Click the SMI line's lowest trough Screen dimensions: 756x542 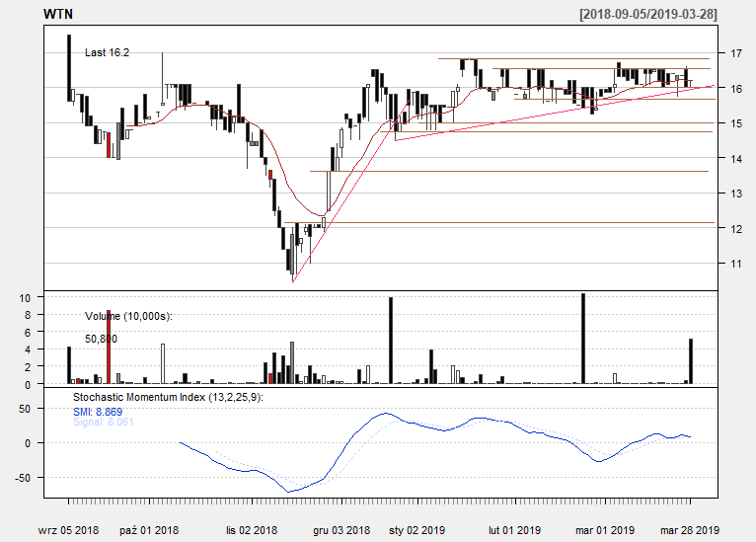[x=289, y=492]
